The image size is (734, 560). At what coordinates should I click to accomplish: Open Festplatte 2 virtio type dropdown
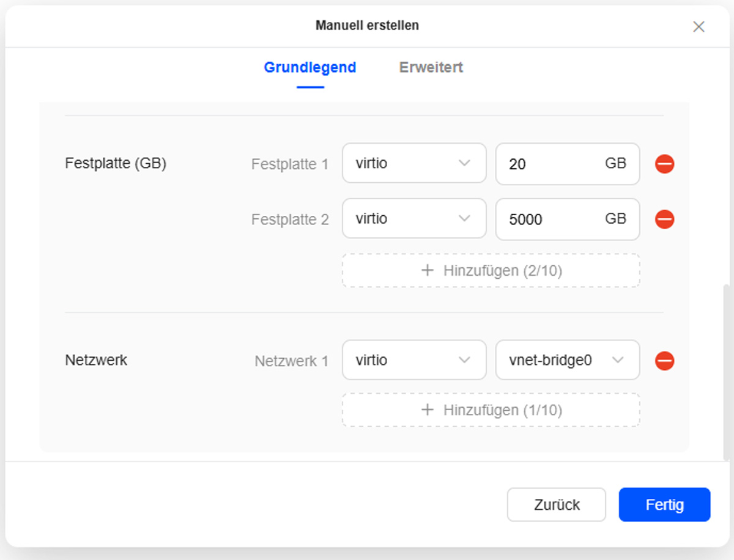414,218
